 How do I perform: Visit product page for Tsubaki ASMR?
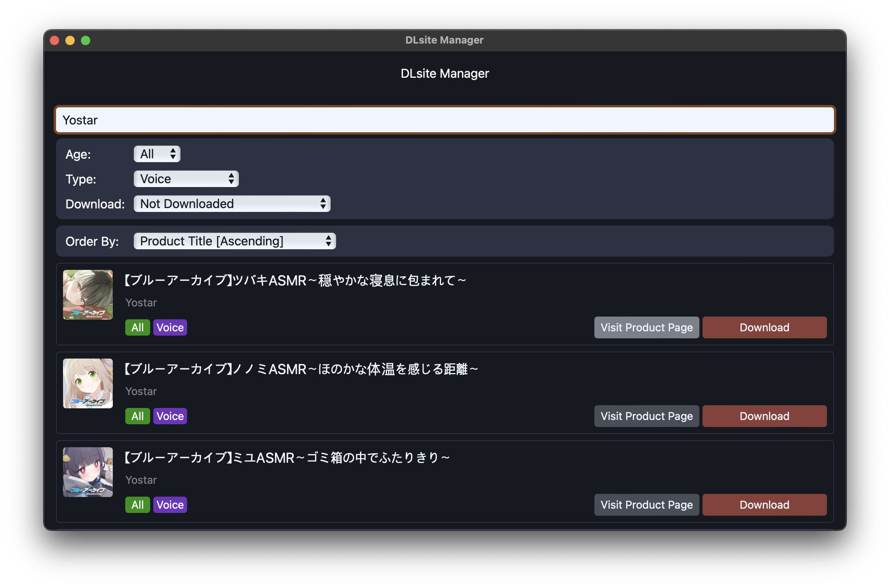pos(646,327)
